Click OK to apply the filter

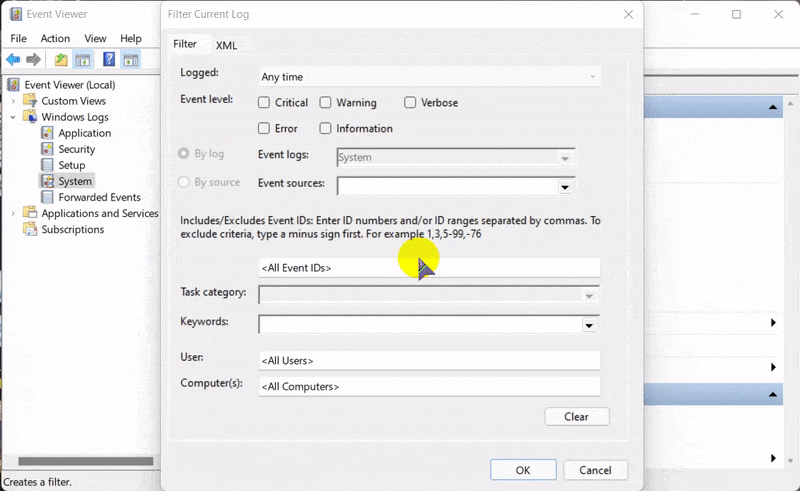point(523,470)
